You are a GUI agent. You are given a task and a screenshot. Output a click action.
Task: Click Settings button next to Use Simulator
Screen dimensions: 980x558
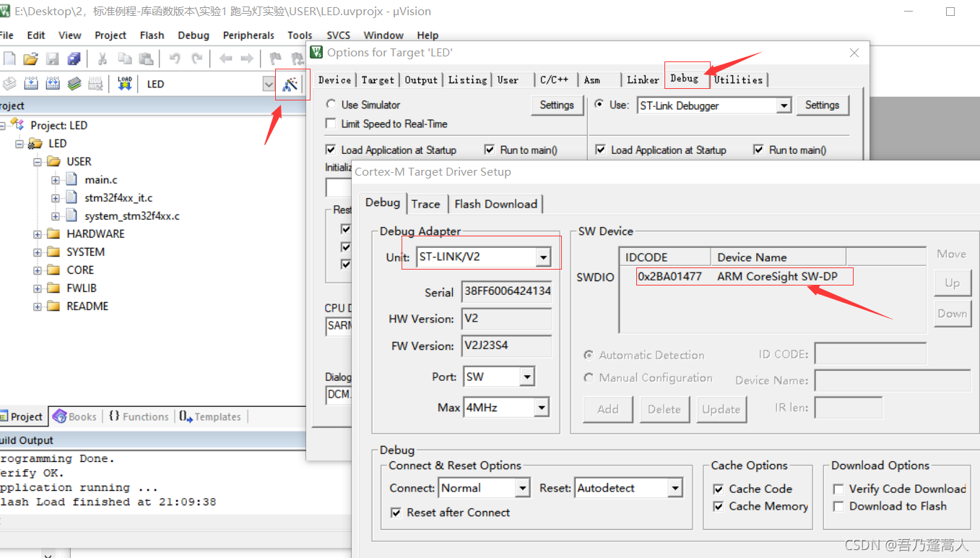click(x=557, y=105)
